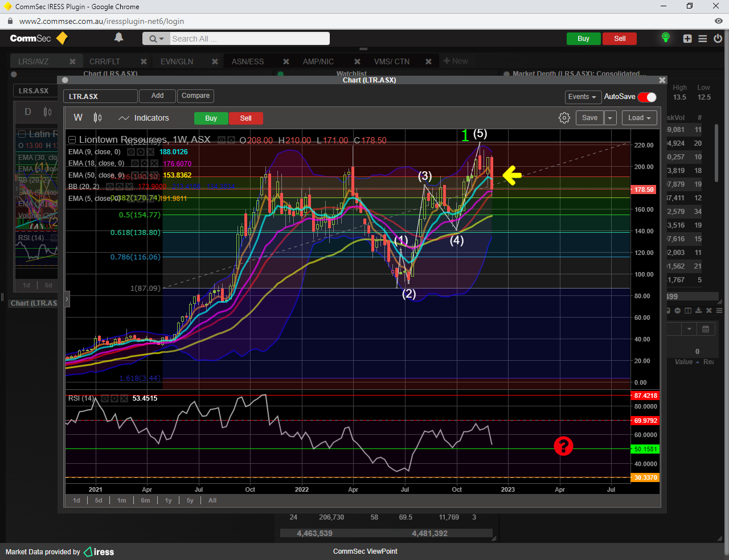Remove the EMA 9 indicator
Screen dimensions: 729x560
point(150,152)
